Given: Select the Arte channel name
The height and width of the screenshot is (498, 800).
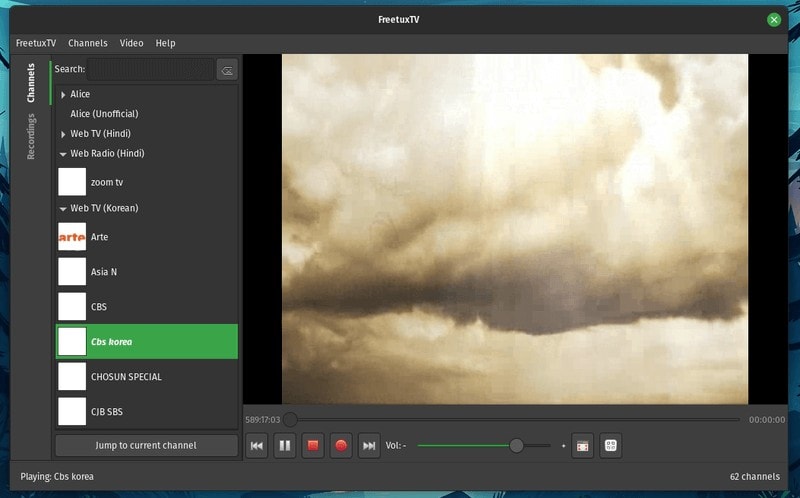Looking at the screenshot, I should coord(99,237).
